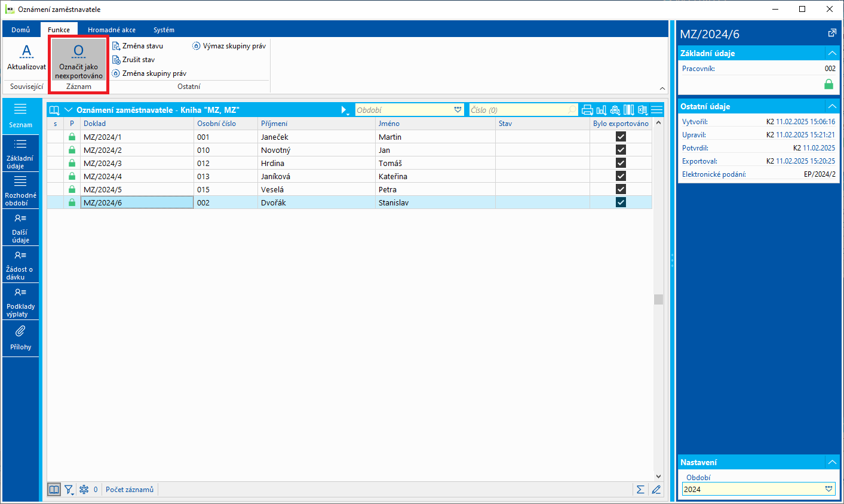Click the grid scroll up arrow

click(x=658, y=123)
